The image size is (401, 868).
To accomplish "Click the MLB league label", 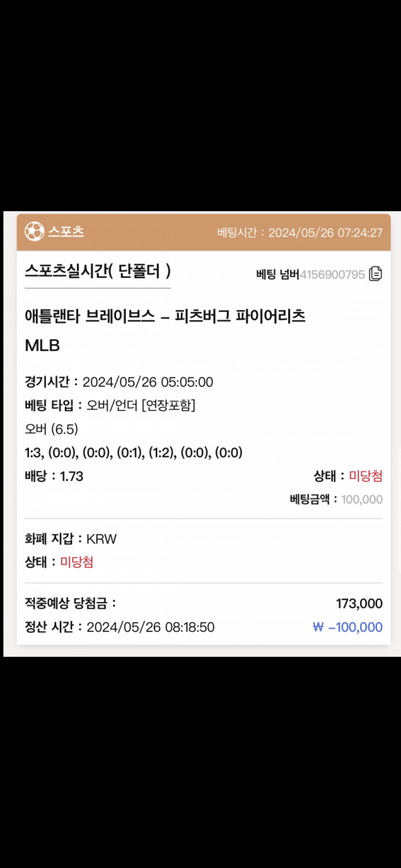I will point(42,345).
